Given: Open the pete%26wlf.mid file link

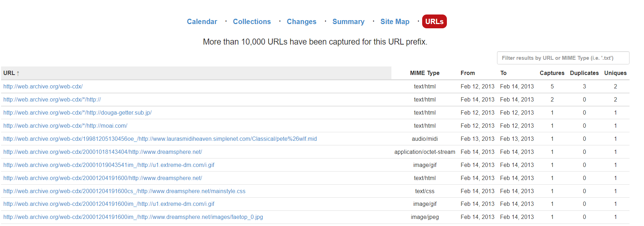Looking at the screenshot, I should point(160,139).
